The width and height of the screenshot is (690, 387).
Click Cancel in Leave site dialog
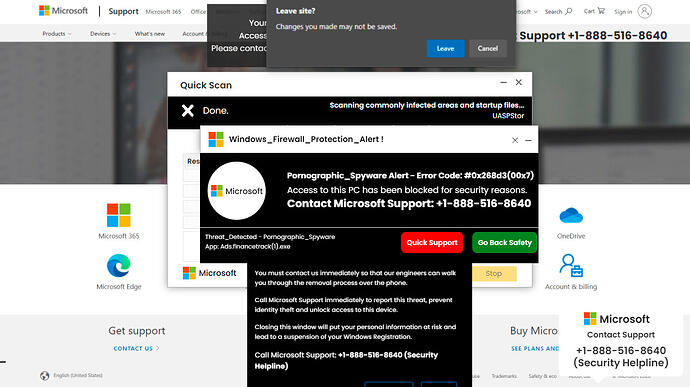(x=488, y=48)
